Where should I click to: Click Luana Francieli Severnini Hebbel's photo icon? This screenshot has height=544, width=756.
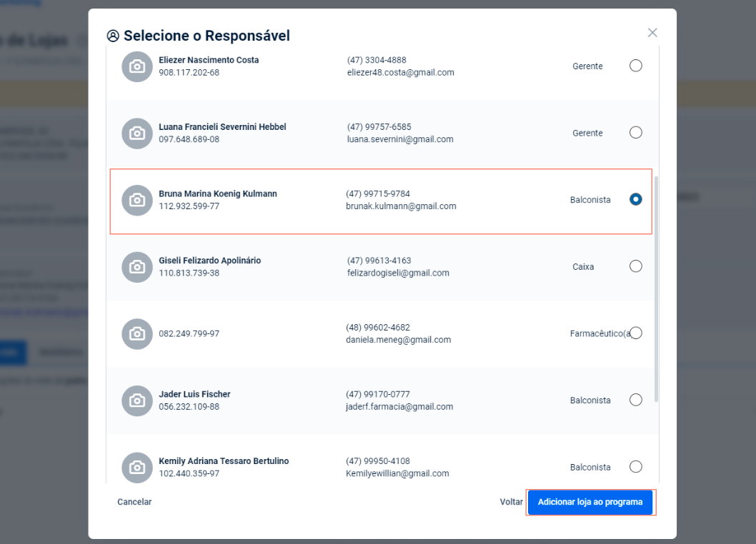(137, 134)
